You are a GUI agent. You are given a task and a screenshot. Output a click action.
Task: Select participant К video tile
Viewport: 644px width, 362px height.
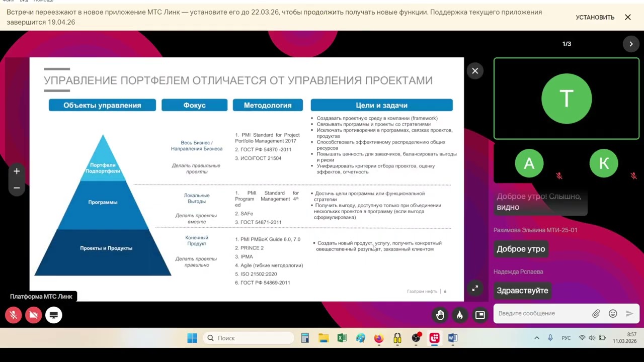coord(603,163)
